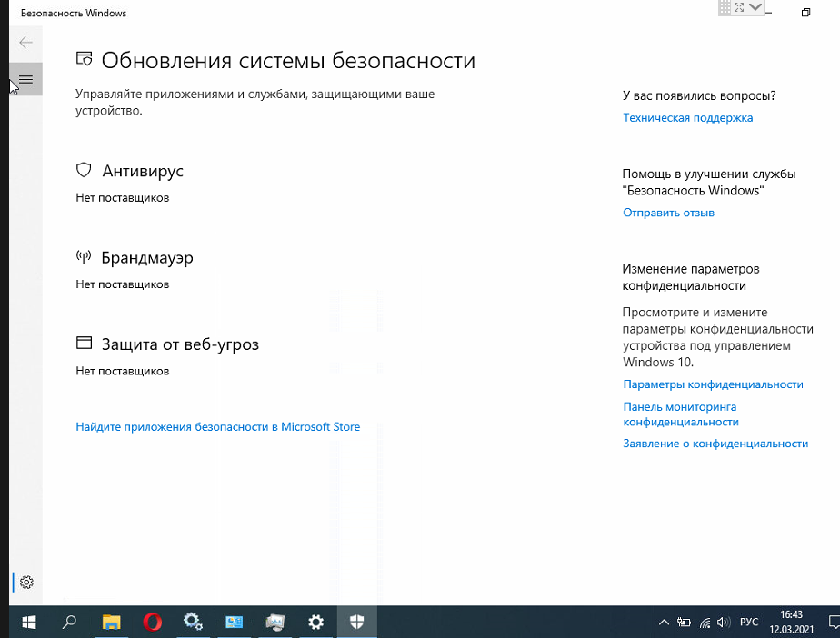Select the Защита от веб-угроз heading
This screenshot has height=638, width=840.
tap(180, 344)
